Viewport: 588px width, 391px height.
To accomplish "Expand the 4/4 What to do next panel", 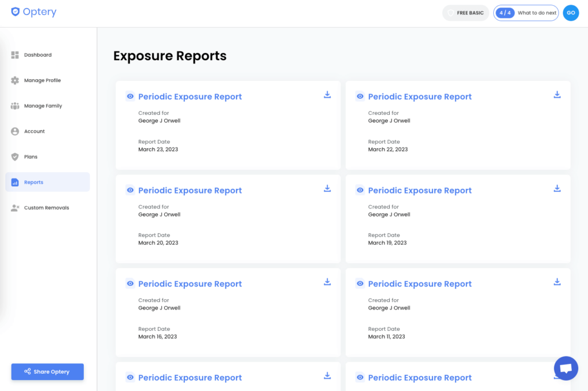I will [526, 13].
